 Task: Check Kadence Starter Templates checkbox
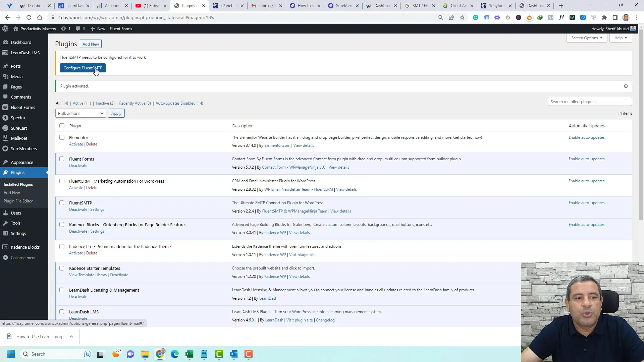click(62, 268)
